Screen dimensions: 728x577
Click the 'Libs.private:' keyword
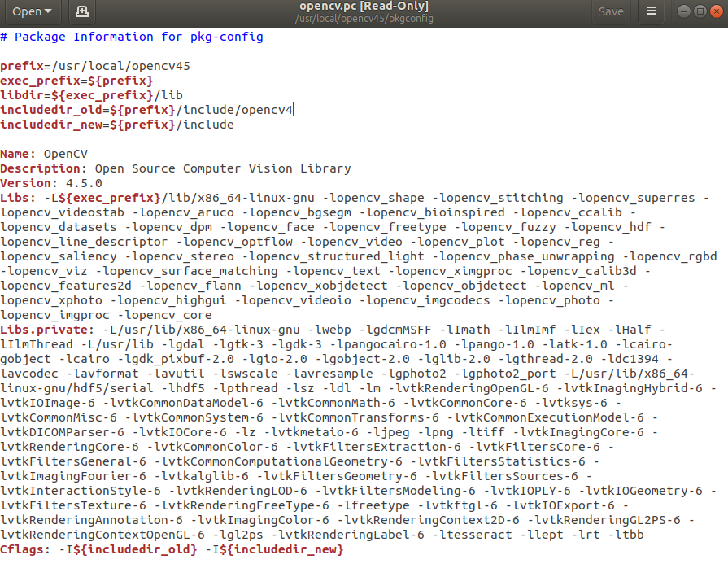pos(47,330)
